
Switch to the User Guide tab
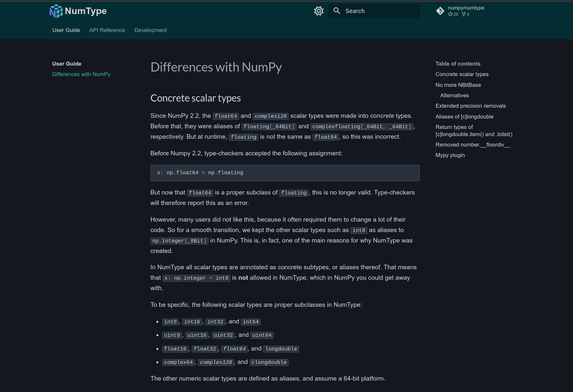pyautogui.click(x=66, y=30)
